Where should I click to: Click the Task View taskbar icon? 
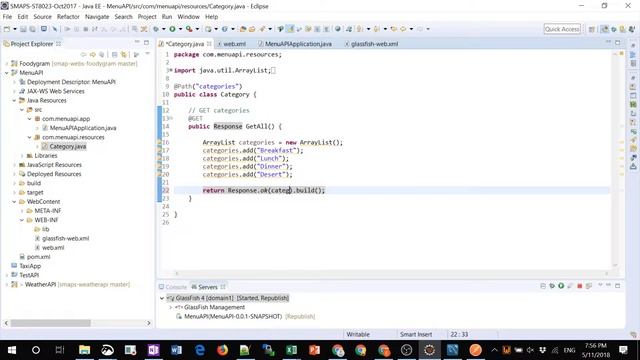point(60,350)
